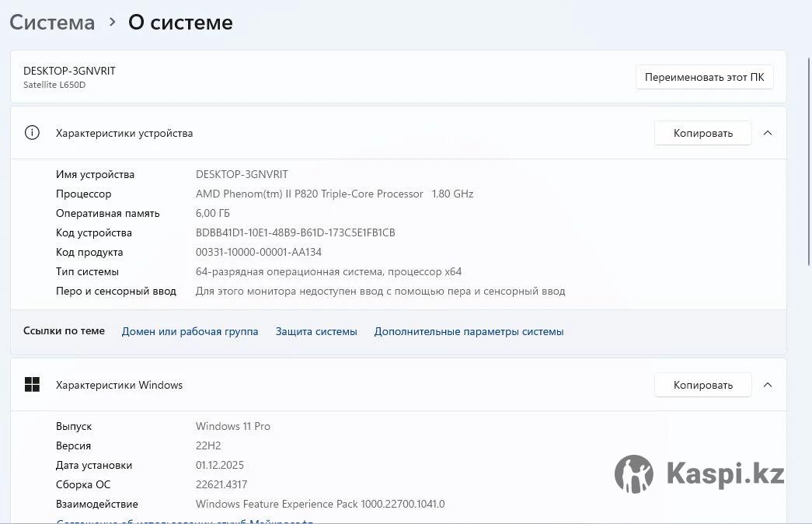Click the Характеристики устройства section title
This screenshot has height=524, width=812.
[124, 133]
